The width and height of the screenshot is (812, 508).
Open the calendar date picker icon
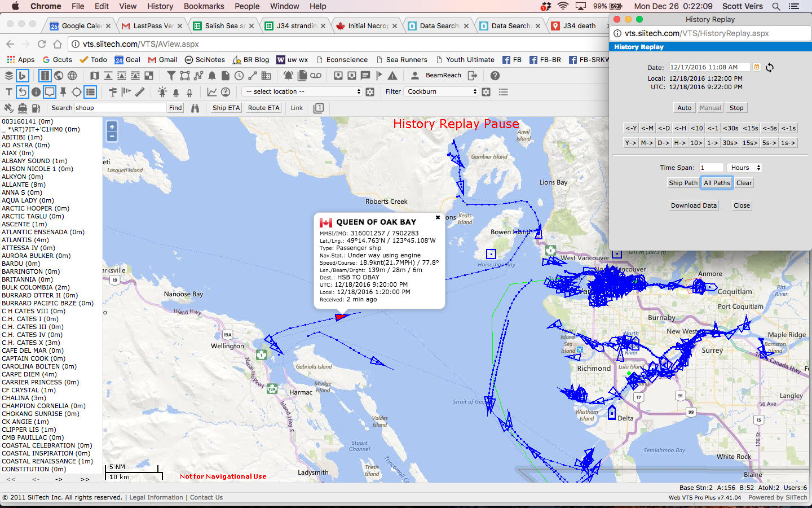coord(757,67)
